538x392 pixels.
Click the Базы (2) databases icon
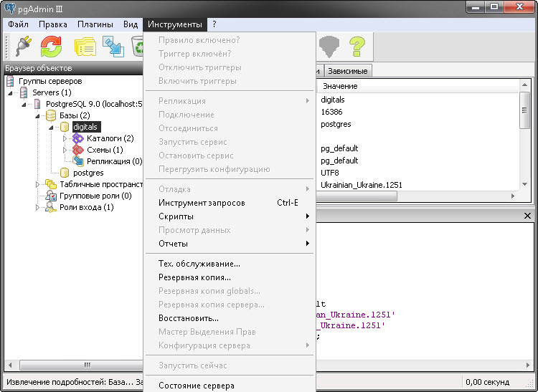(51, 115)
